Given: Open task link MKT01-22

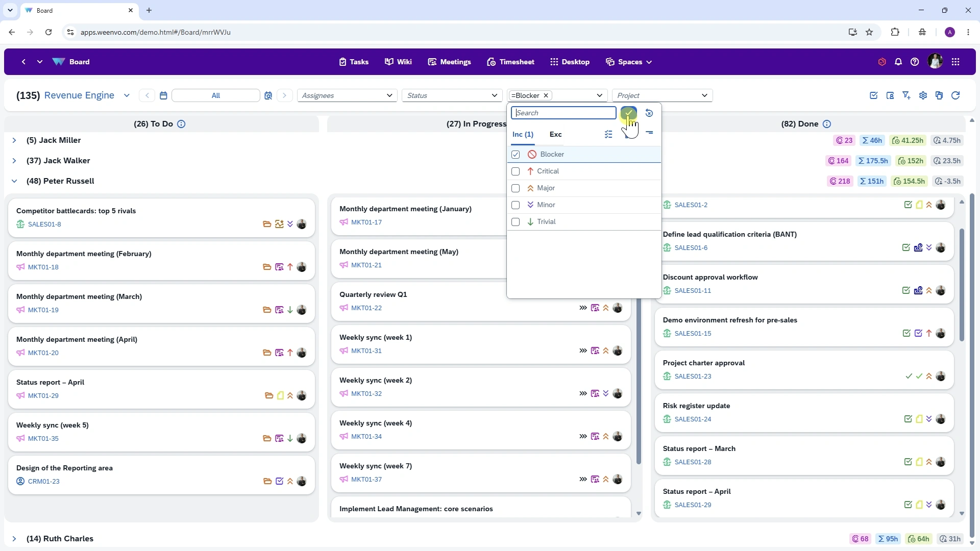Looking at the screenshot, I should pyautogui.click(x=366, y=308).
